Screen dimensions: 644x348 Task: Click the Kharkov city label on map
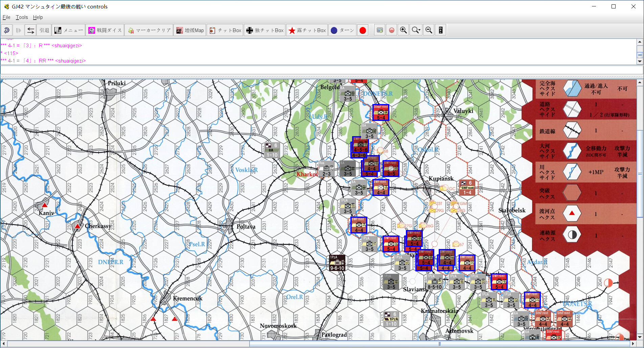(x=307, y=174)
